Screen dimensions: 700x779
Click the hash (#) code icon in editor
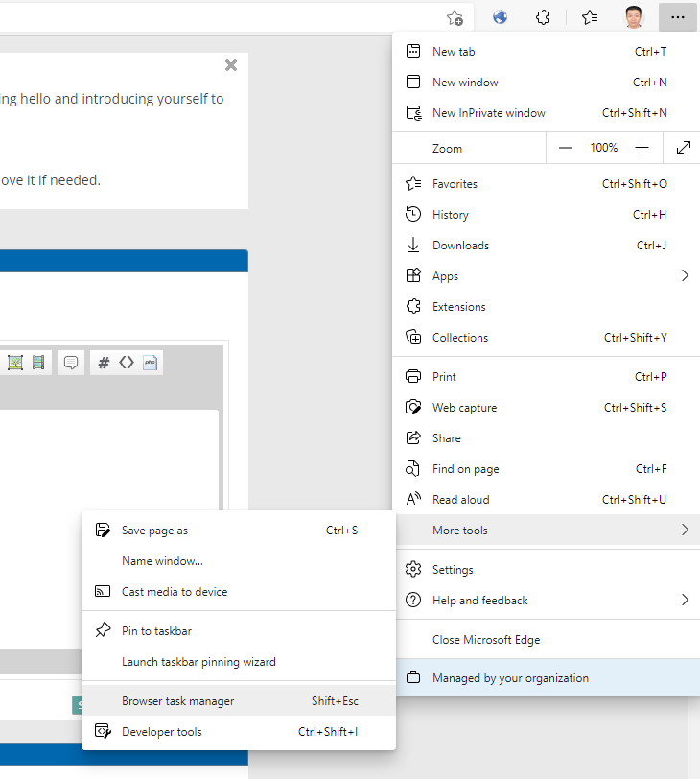tap(104, 363)
